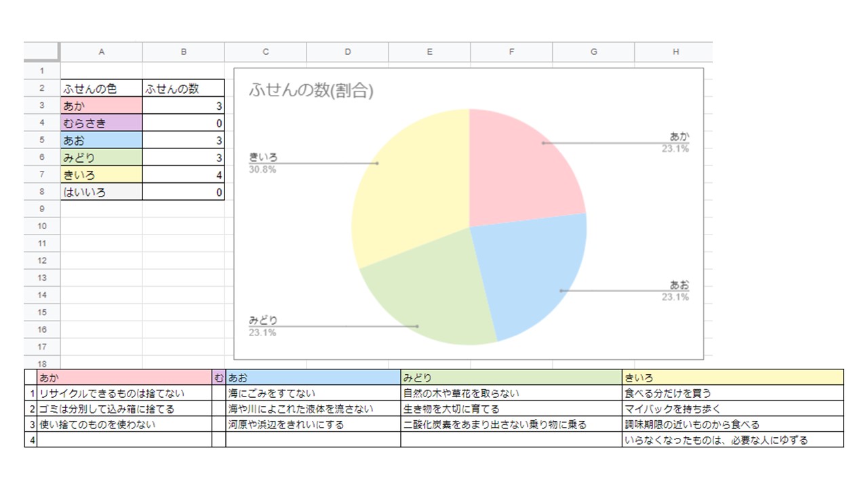868x488 pixels.
Task: Select row 1 header in spreadsheet
Action: (x=42, y=70)
